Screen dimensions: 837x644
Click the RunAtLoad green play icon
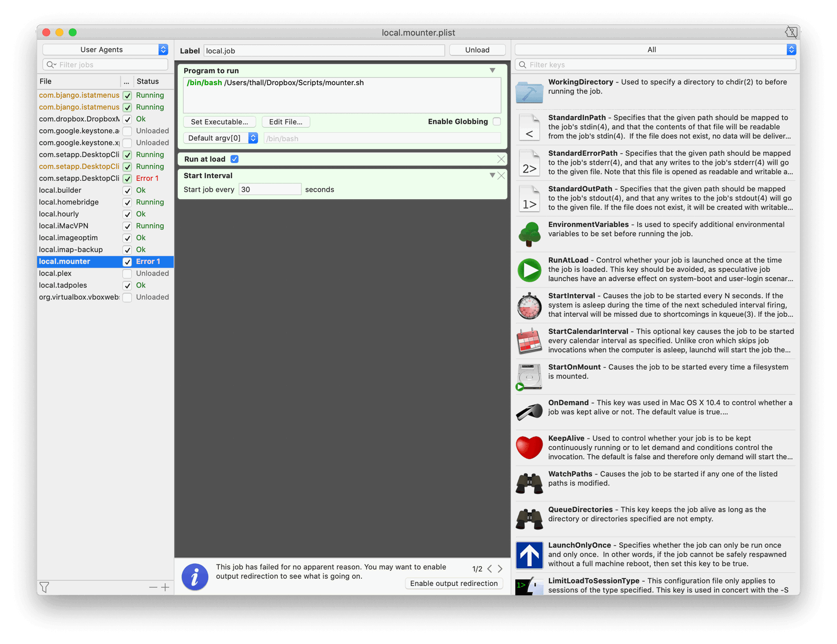529,270
